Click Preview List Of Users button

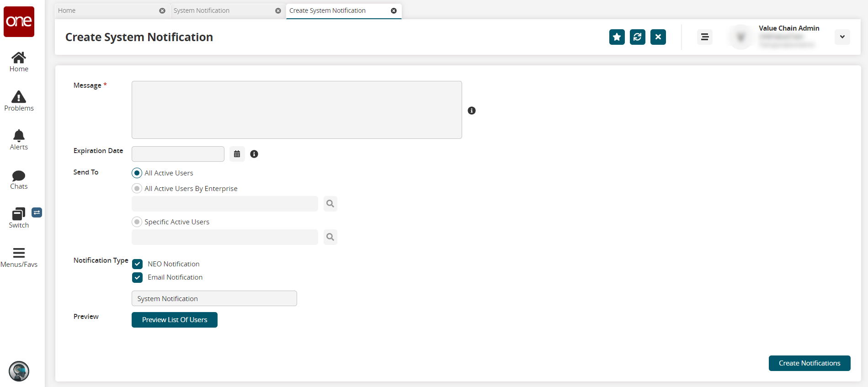click(175, 320)
